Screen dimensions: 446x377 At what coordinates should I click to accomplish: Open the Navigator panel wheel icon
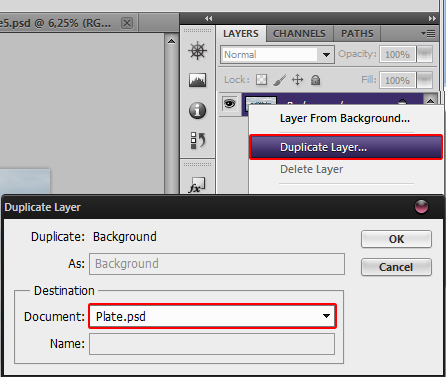(x=198, y=51)
